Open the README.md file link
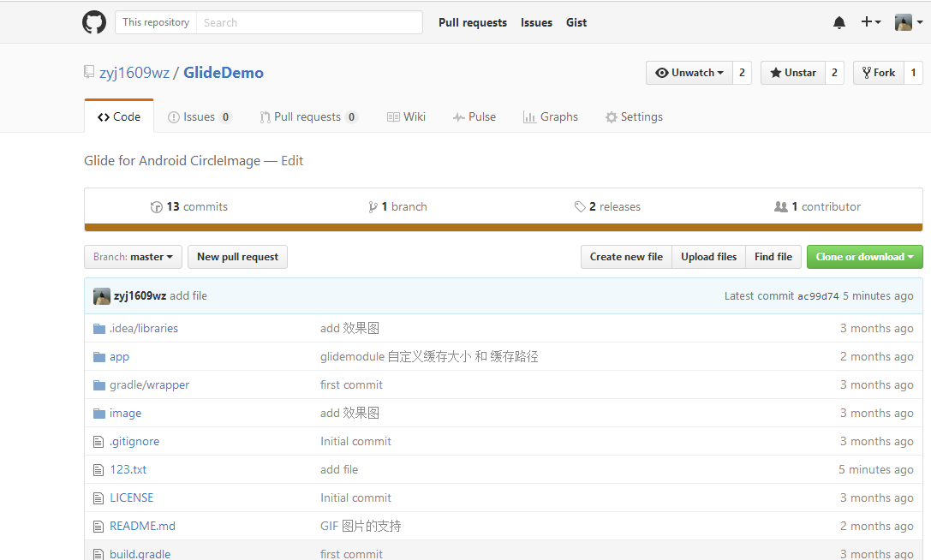 [x=142, y=527]
